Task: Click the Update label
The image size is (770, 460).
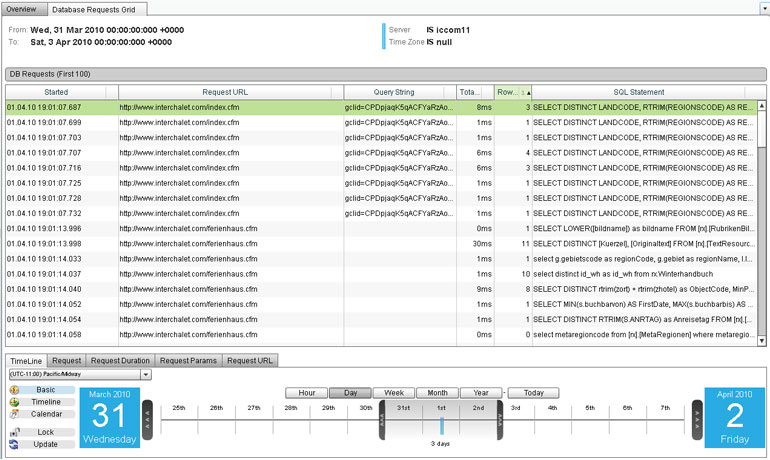Action: [x=46, y=444]
